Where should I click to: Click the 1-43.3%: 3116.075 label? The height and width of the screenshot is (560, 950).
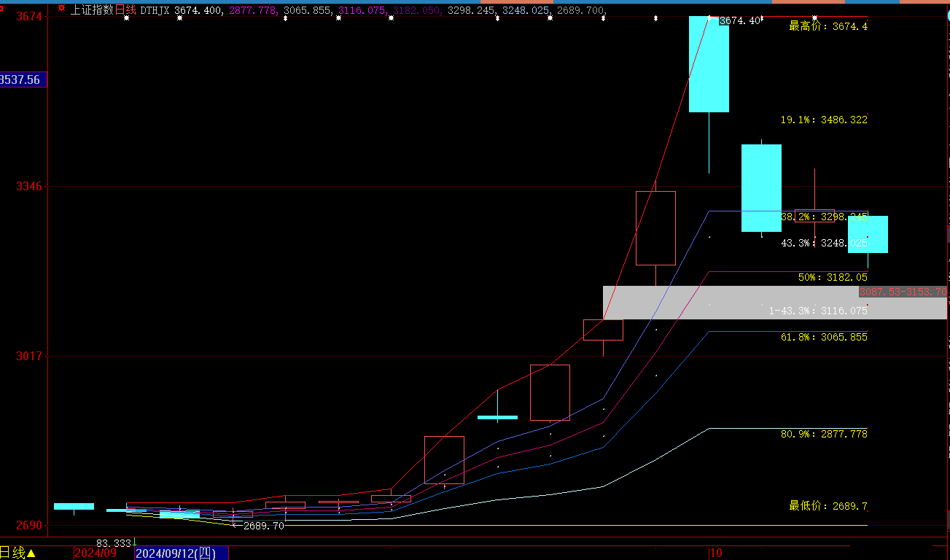pos(818,311)
